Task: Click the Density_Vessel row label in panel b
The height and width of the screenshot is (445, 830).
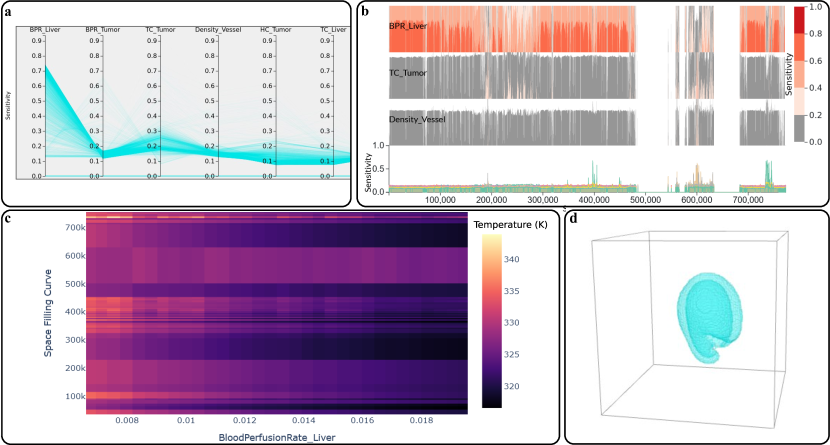Action: [x=418, y=120]
